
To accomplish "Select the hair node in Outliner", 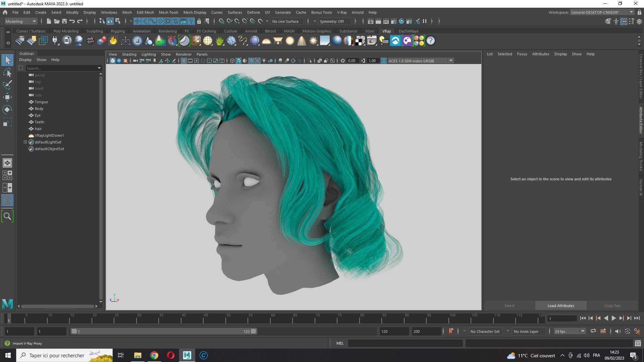I will [x=38, y=129].
